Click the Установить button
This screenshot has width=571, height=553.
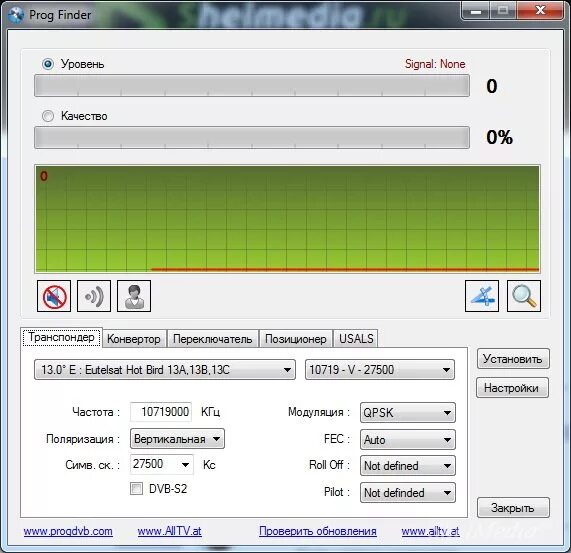coord(513,359)
